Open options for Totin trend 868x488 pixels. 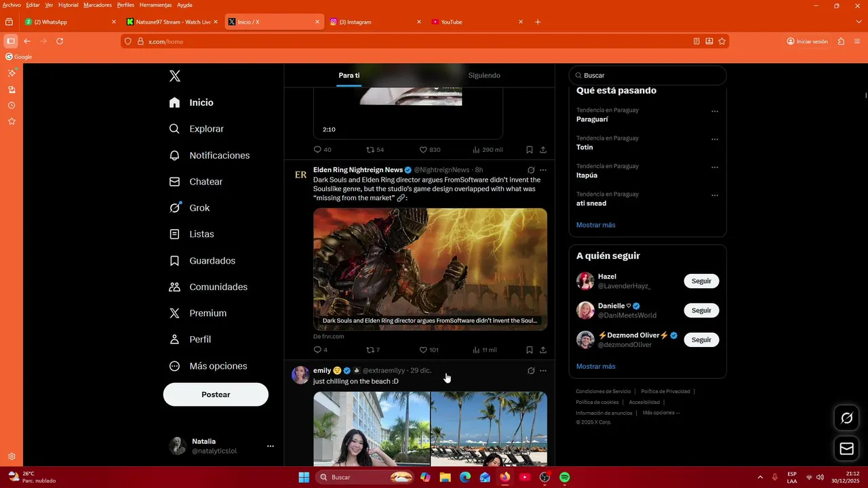715,140
